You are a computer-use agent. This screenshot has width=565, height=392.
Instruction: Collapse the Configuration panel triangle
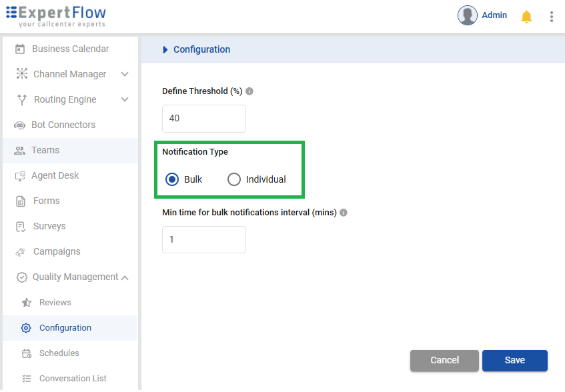coord(165,50)
